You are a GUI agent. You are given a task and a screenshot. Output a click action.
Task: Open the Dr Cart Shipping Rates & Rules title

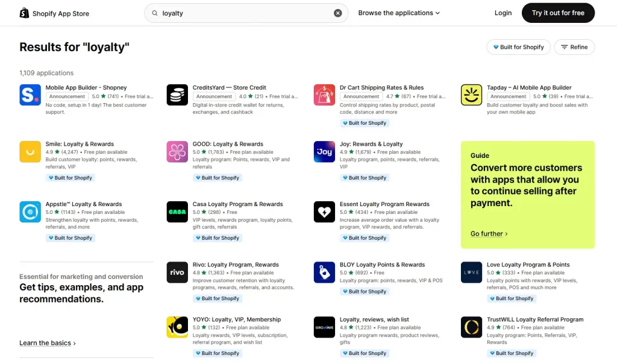(381, 87)
